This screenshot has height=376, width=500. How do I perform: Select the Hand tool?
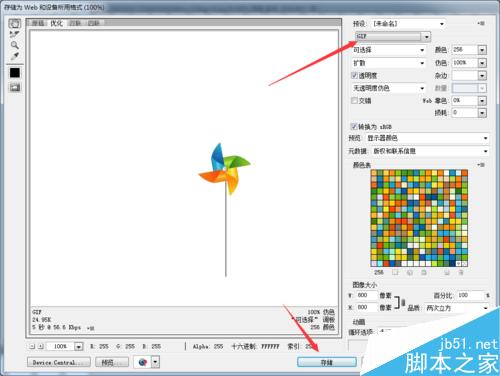tap(15, 23)
